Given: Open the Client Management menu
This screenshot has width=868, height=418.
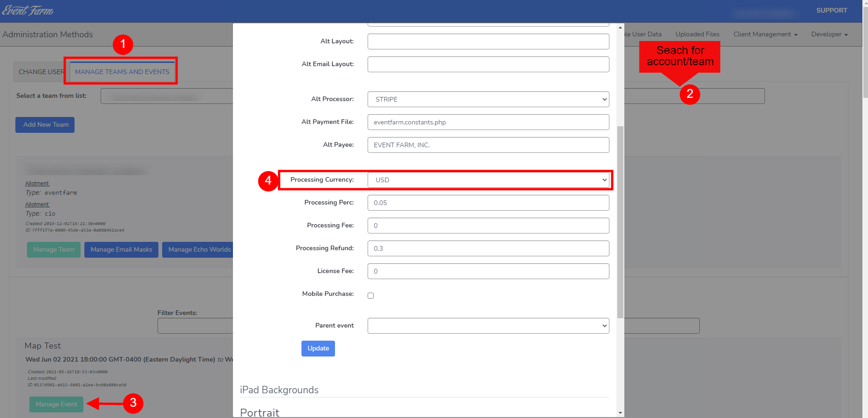Looking at the screenshot, I should click(765, 34).
